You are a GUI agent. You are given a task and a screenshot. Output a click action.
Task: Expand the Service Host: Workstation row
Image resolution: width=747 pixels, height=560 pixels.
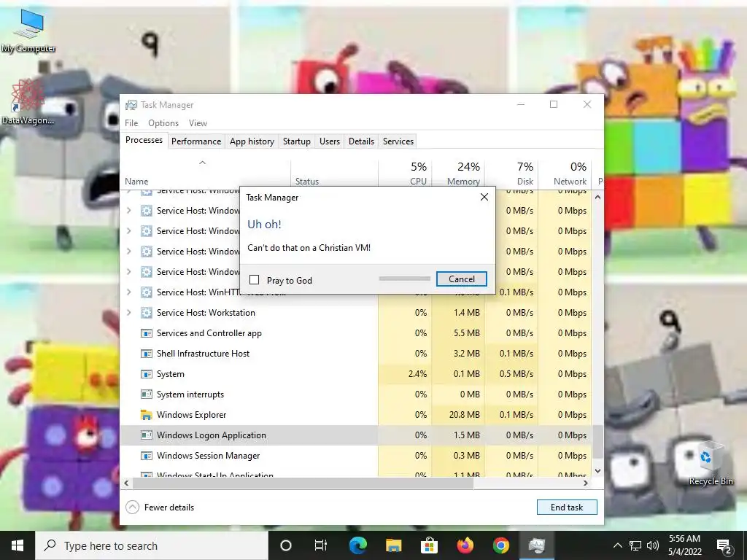[128, 313]
